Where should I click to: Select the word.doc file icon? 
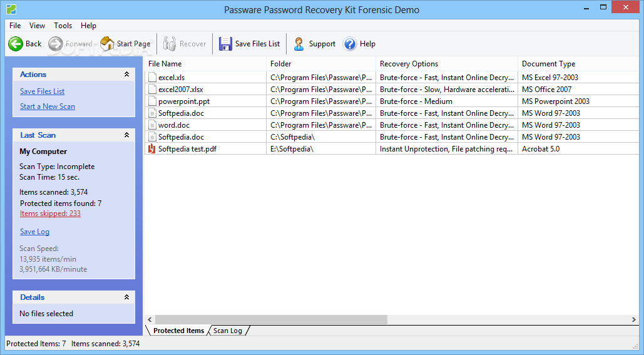click(x=152, y=125)
